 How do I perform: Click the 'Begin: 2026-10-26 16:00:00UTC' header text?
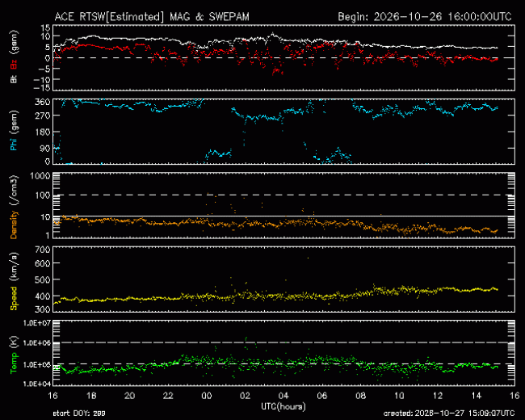[425, 17]
